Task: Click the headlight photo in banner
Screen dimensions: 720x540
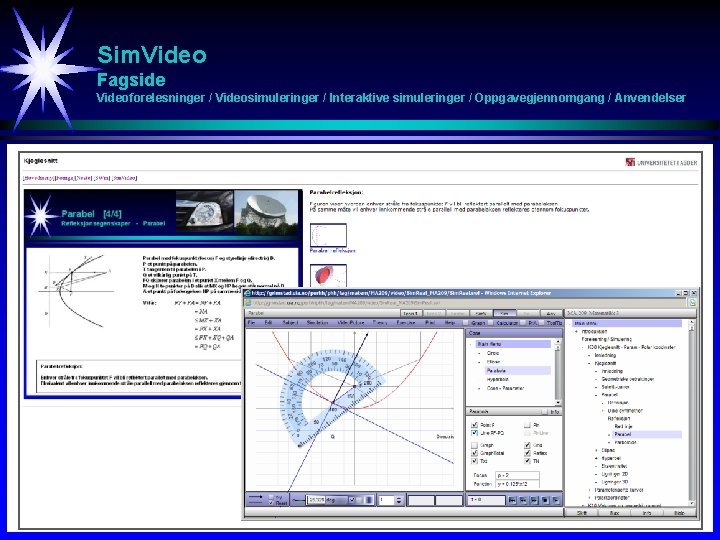Action: [x=205, y=213]
